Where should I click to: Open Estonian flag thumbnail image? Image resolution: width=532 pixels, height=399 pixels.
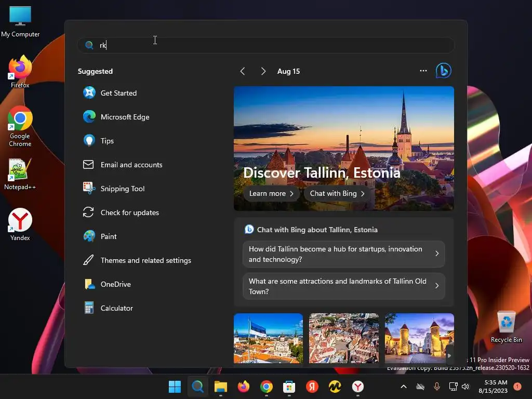(268, 338)
